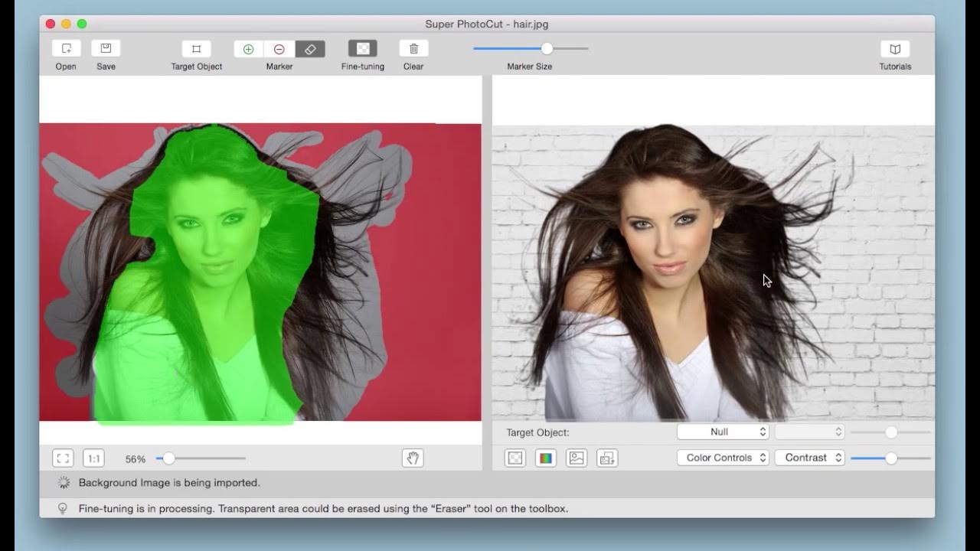The width and height of the screenshot is (980, 551).
Task: Expand the Color Controls dropdown
Action: click(723, 458)
